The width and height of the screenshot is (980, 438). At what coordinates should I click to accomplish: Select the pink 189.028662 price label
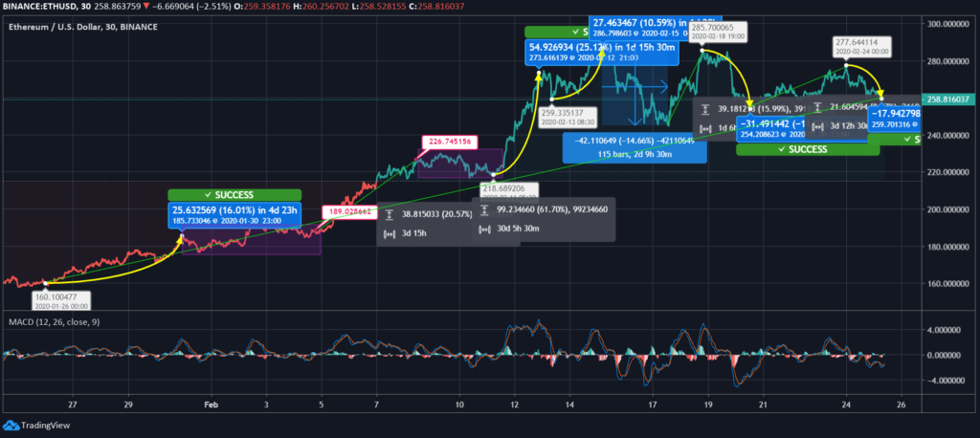(x=350, y=211)
